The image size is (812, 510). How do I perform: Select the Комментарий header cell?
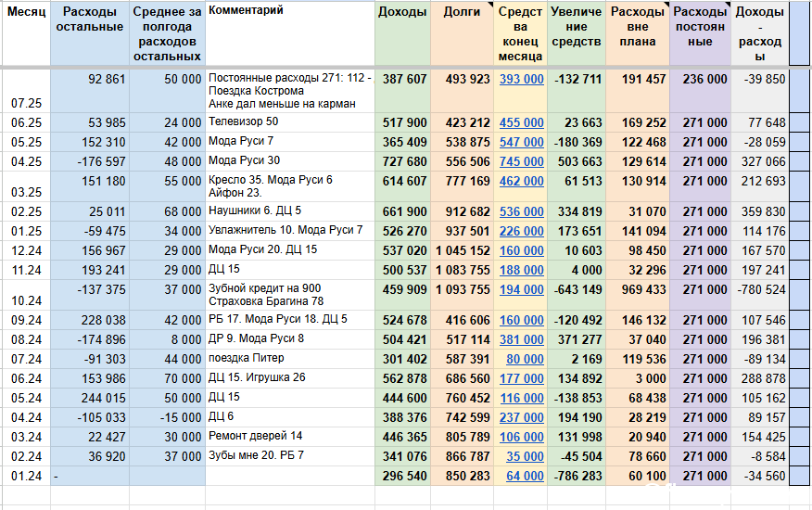coord(290,34)
